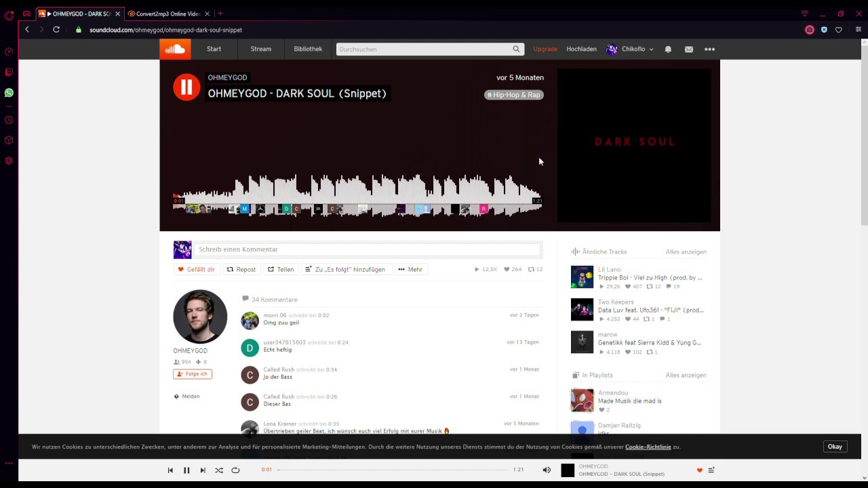Click the Upgrade link
The height and width of the screenshot is (488, 868).
pos(545,49)
